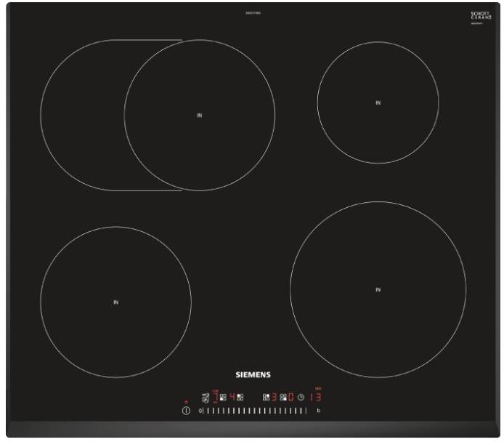Tap the IN mark of the large front-right zone
504x442 pixels.
[x=378, y=289]
